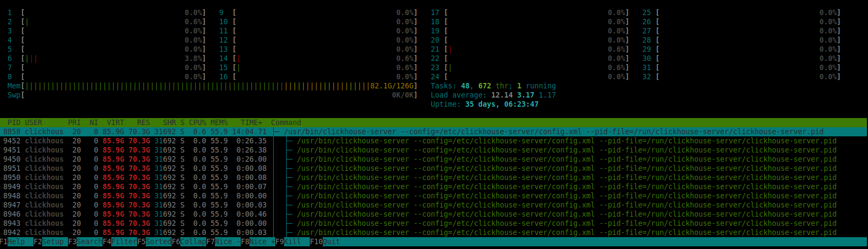868x249 pixels.
Task: Sort by the RES column header
Action: (144, 122)
